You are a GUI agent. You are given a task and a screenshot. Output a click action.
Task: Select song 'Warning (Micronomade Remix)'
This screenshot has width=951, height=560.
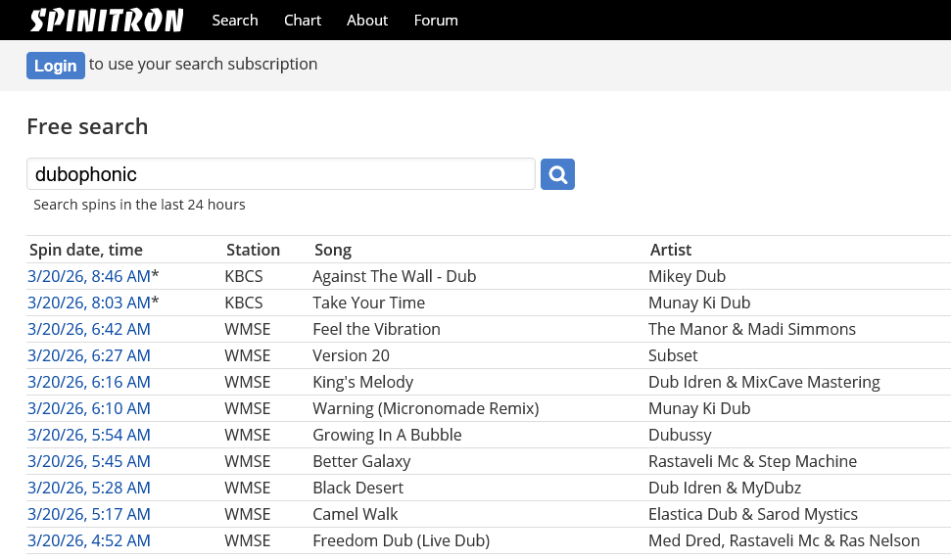(426, 408)
